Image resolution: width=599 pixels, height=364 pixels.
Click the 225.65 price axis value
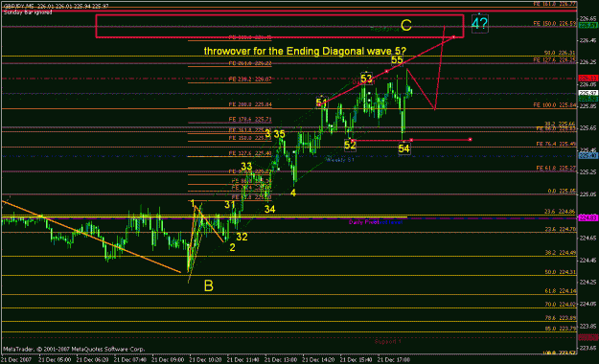(x=588, y=128)
